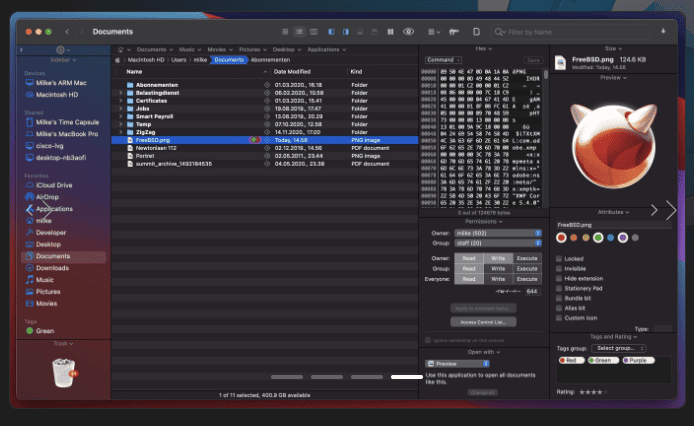Go back with the back arrow
The width and height of the screenshot is (694, 426).
tap(67, 32)
